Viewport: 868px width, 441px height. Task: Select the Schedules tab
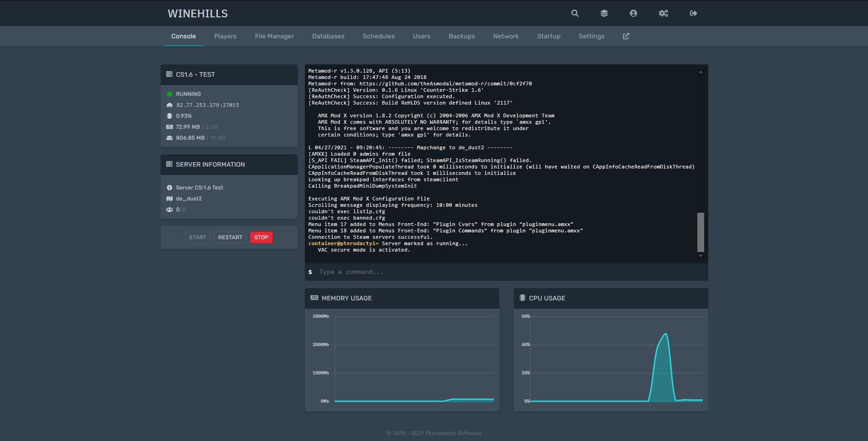point(378,36)
